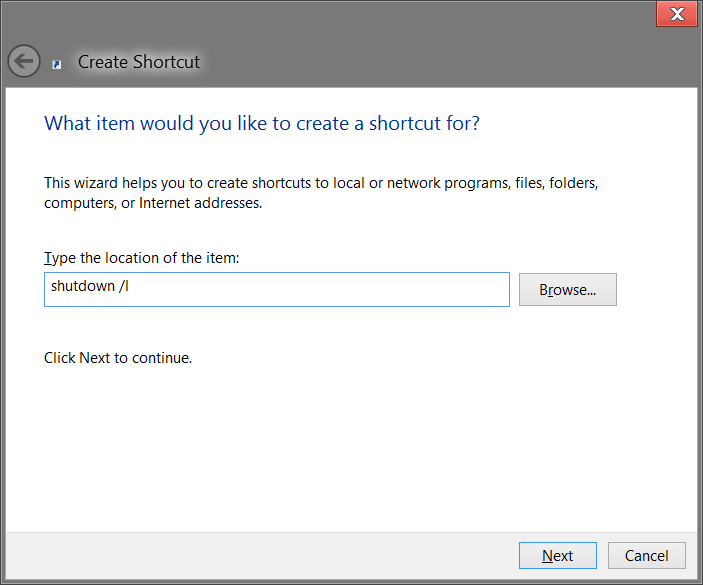Select the "Type the location of the item" label
The width and height of the screenshot is (703, 585).
142,258
